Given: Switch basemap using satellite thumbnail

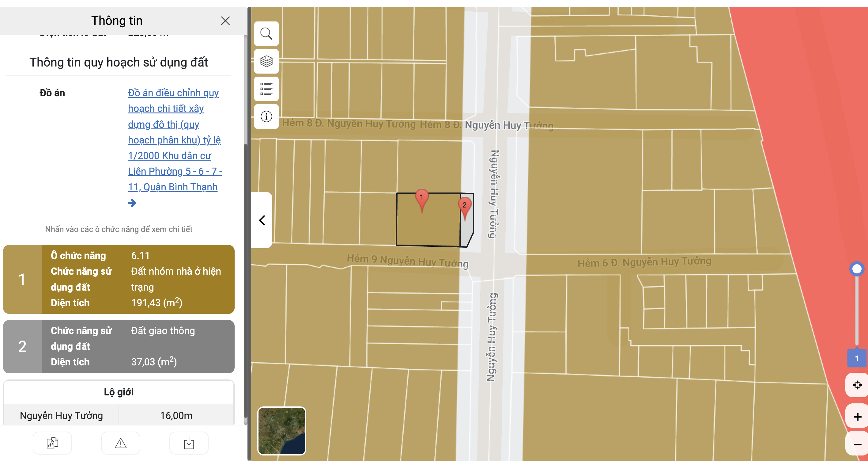Looking at the screenshot, I should pyautogui.click(x=281, y=431).
